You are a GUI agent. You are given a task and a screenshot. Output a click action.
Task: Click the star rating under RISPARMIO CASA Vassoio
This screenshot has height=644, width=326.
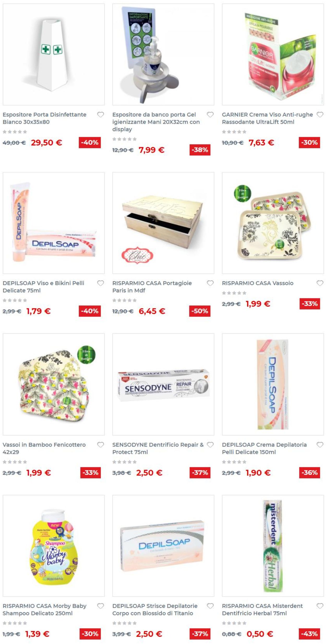[234, 293]
